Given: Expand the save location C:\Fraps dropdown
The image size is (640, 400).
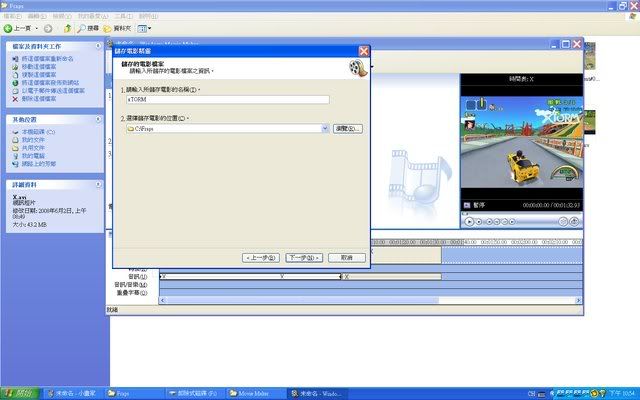Looking at the screenshot, I should pos(327,129).
